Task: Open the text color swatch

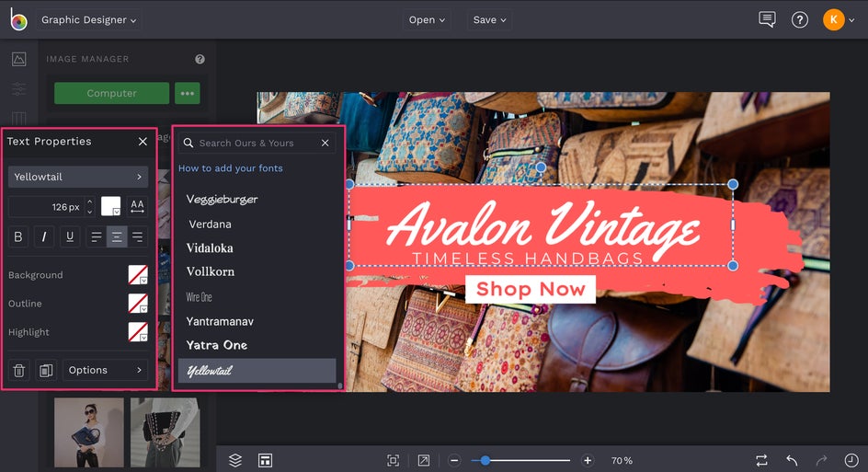Action: (110, 206)
